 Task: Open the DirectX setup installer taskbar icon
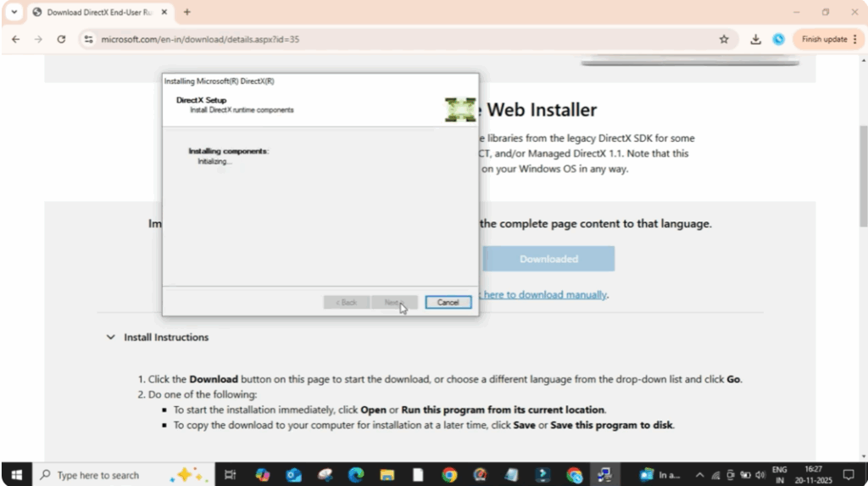(604, 475)
